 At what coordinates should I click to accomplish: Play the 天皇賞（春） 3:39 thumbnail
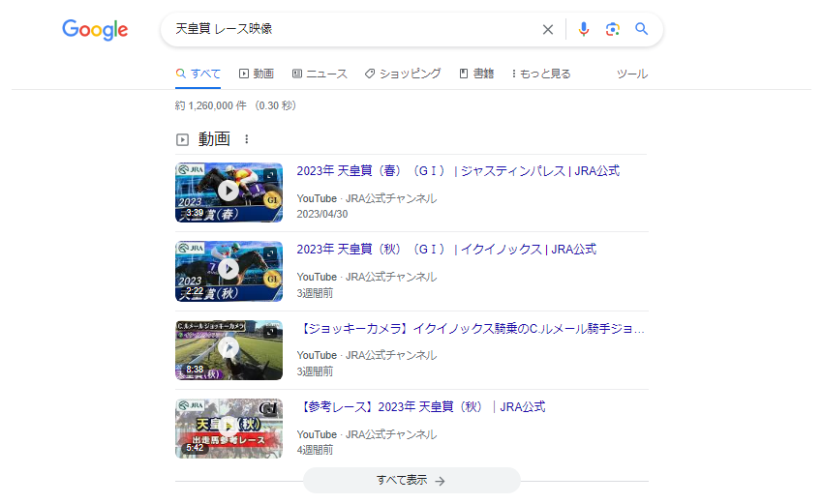click(x=229, y=193)
